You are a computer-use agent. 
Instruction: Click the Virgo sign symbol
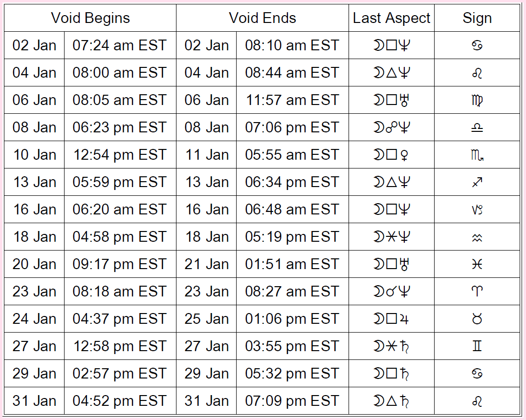pos(477,100)
